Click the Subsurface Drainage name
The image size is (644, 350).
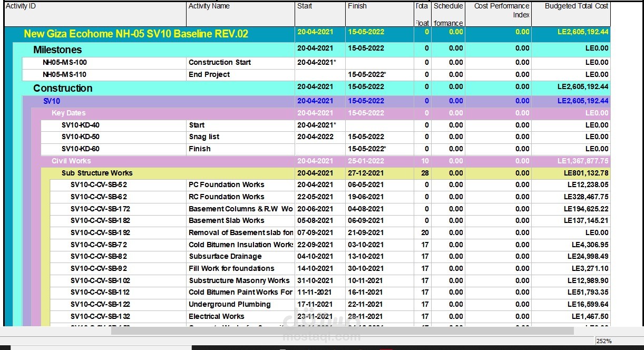225,256
